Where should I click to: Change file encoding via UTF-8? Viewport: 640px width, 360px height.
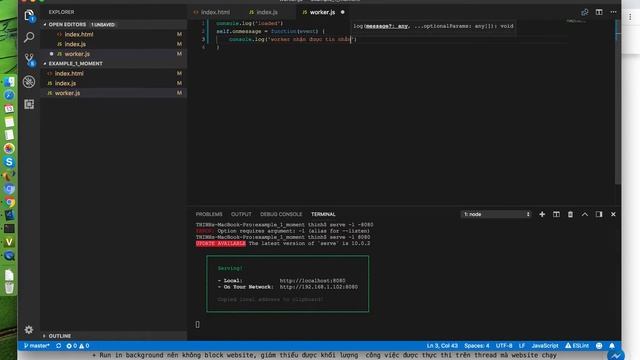click(x=504, y=346)
